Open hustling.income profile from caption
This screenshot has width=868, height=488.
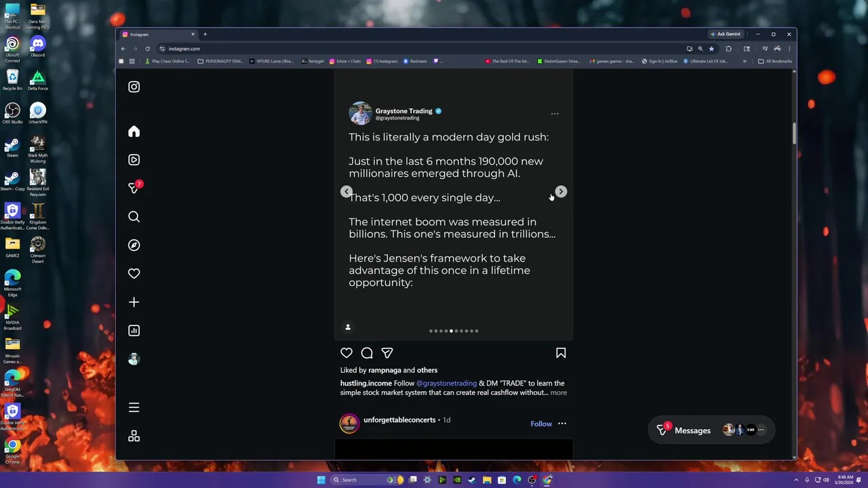click(366, 383)
